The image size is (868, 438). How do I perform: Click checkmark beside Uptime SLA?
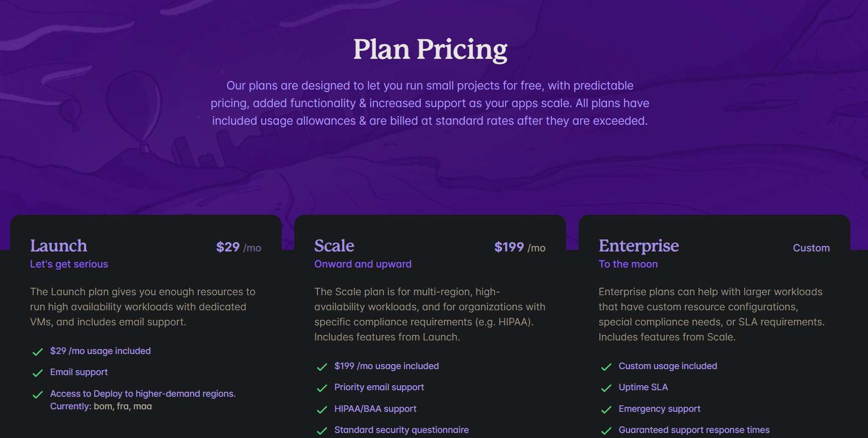pos(606,388)
